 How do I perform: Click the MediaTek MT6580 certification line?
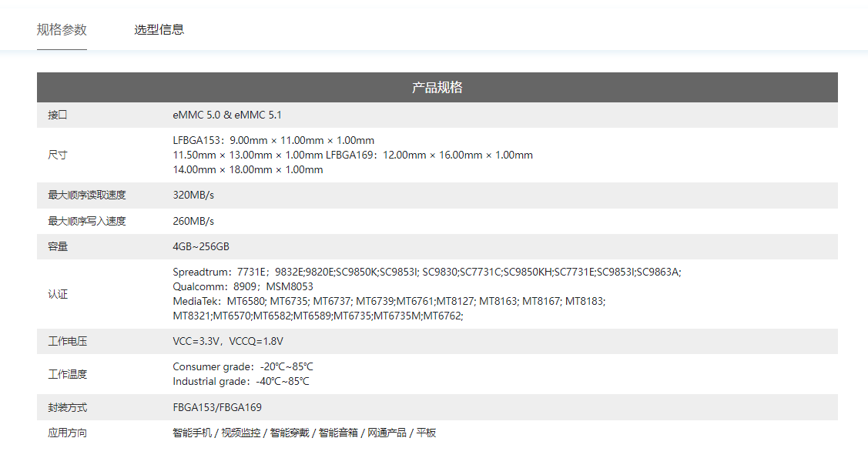[389, 302]
